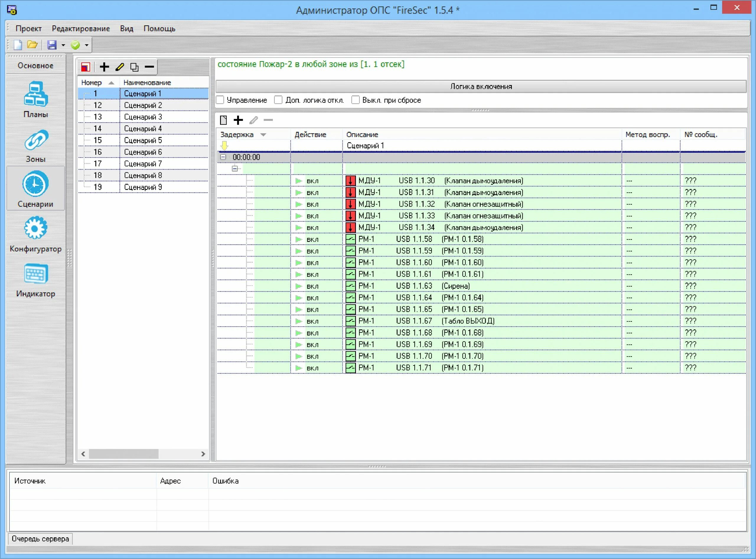Click red МДУ-1 icon for USB 1.1.30
Viewport: 756px width, 559px height.
coord(351,181)
